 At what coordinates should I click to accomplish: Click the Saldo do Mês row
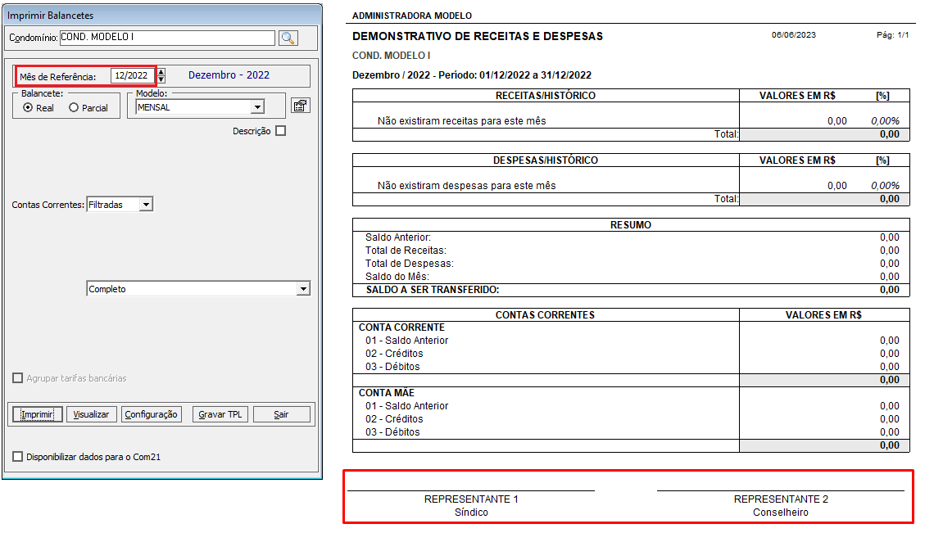point(631,277)
